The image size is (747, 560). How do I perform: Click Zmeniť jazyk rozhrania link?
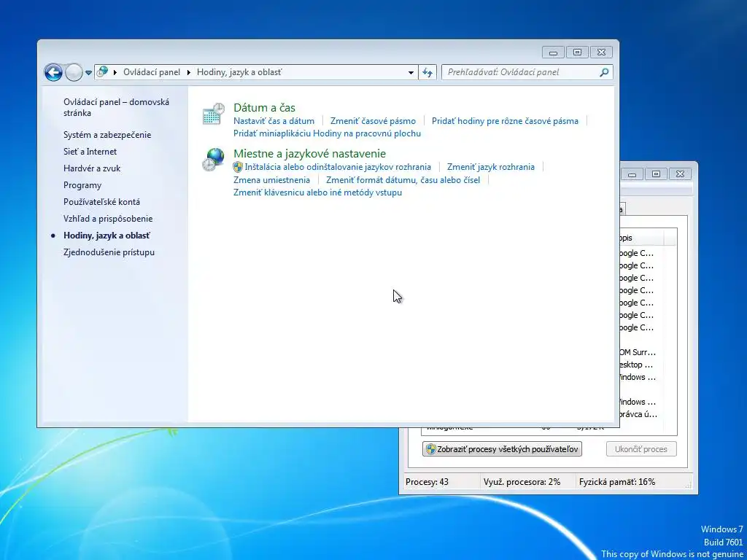click(x=491, y=167)
